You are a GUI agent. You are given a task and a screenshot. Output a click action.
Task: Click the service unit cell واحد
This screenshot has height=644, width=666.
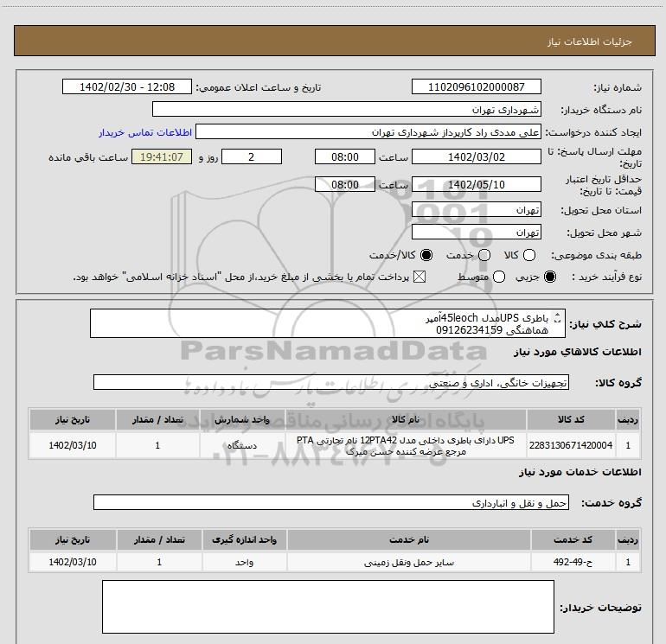(244, 562)
